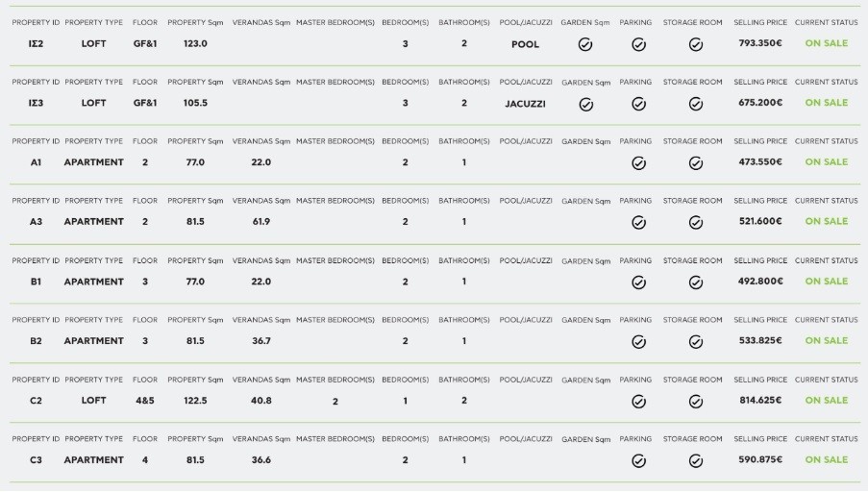Image resolution: width=868 pixels, height=492 pixels.
Task: Click the parking checkmark icon for apartment A1
Action: 638,163
